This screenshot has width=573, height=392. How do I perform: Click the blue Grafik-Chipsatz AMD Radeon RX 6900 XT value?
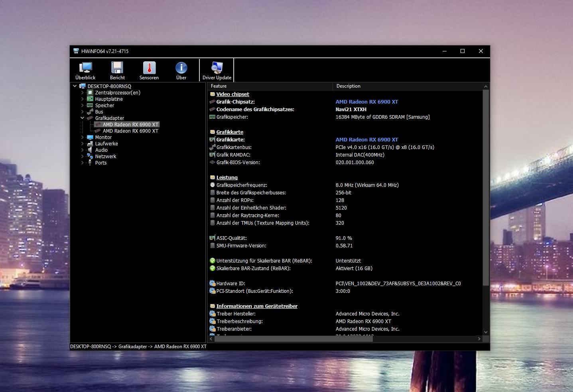coord(367,102)
